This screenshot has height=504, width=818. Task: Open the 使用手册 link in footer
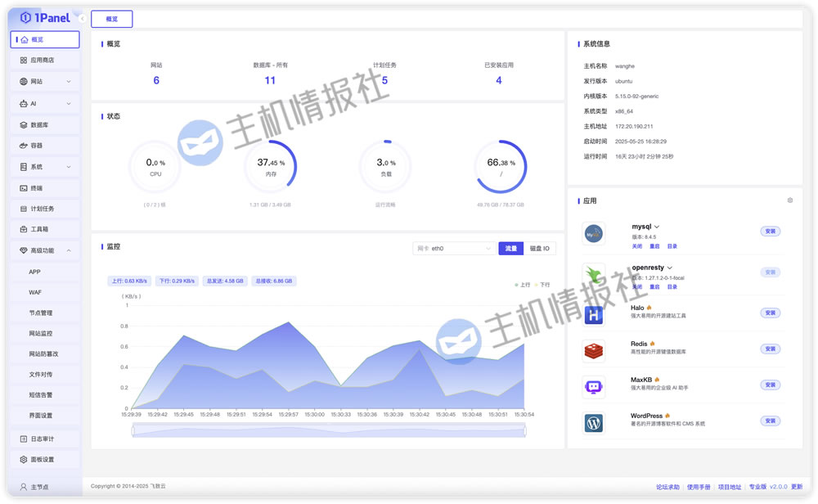[x=698, y=487]
